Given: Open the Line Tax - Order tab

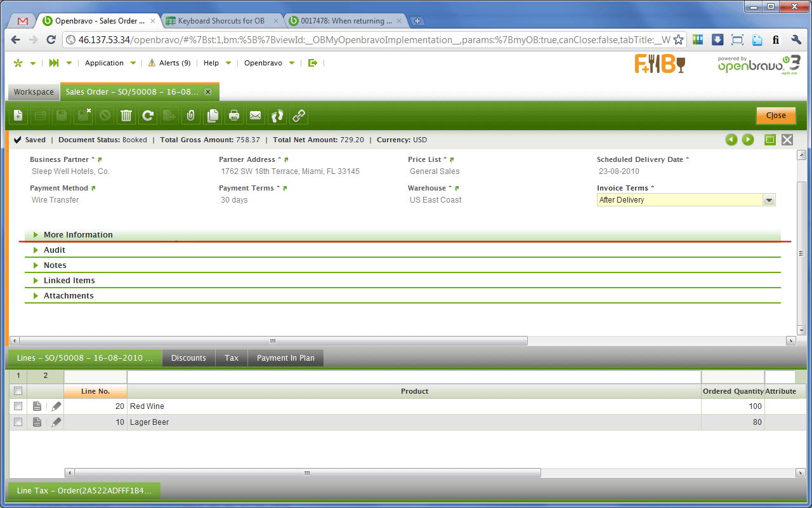Looking at the screenshot, I should tap(84, 491).
